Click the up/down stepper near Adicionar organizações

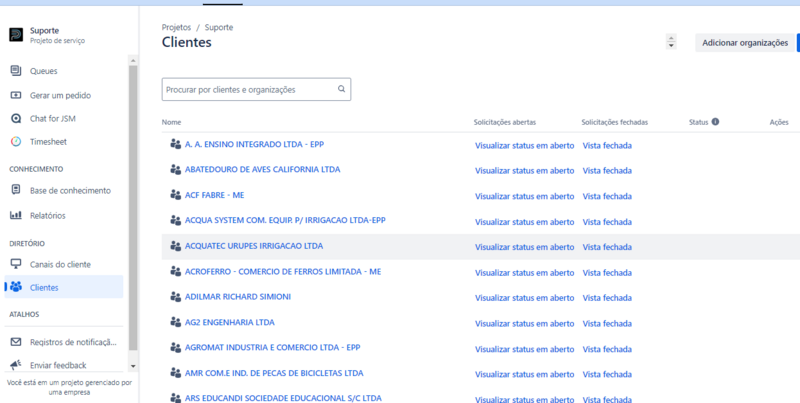tap(671, 42)
